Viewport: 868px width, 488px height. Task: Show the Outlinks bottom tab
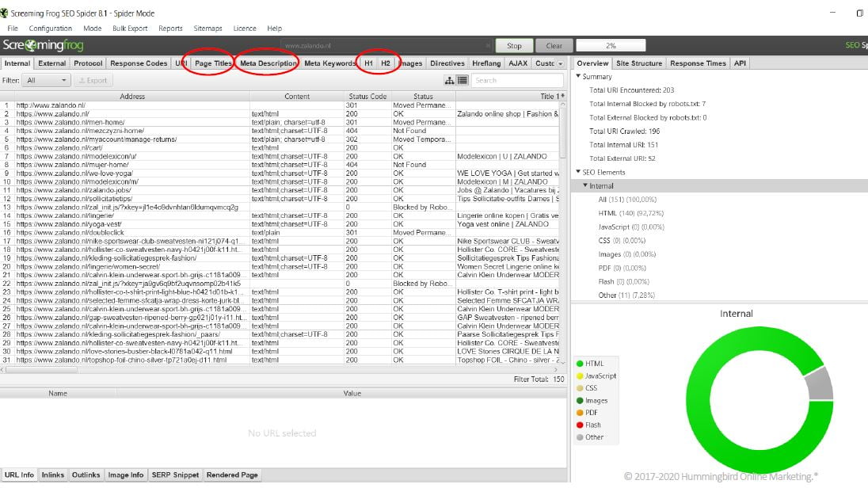click(86, 475)
